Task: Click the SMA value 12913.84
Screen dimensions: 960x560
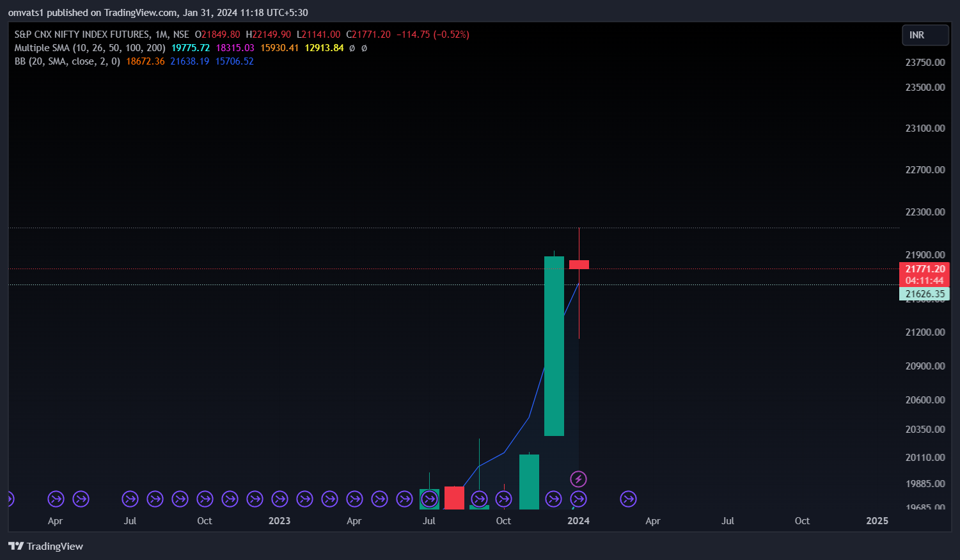Action: tap(324, 48)
